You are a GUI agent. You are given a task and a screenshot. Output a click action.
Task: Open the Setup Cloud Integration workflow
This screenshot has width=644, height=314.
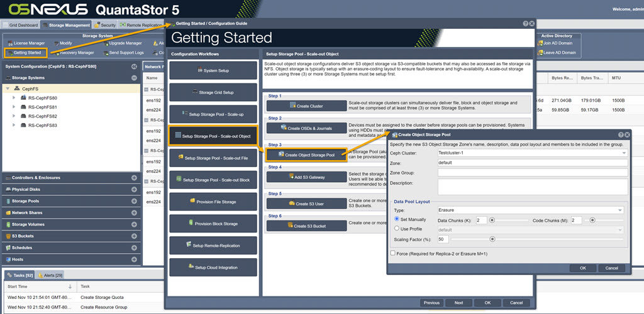[x=213, y=268]
